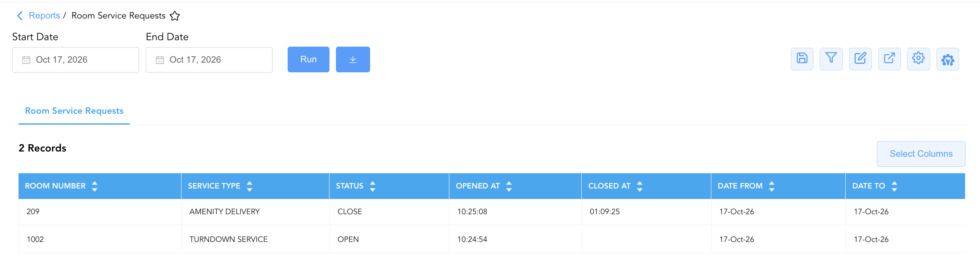Run the report
980x258 pixels.
point(309,59)
